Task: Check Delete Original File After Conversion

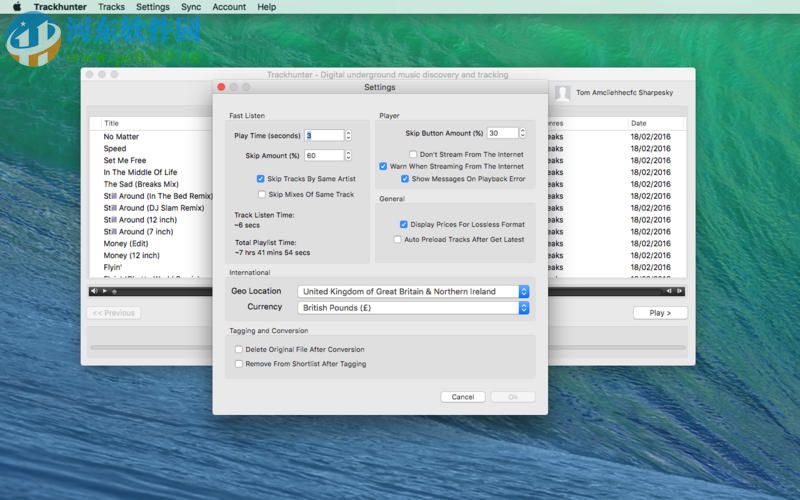Action: tap(239, 349)
